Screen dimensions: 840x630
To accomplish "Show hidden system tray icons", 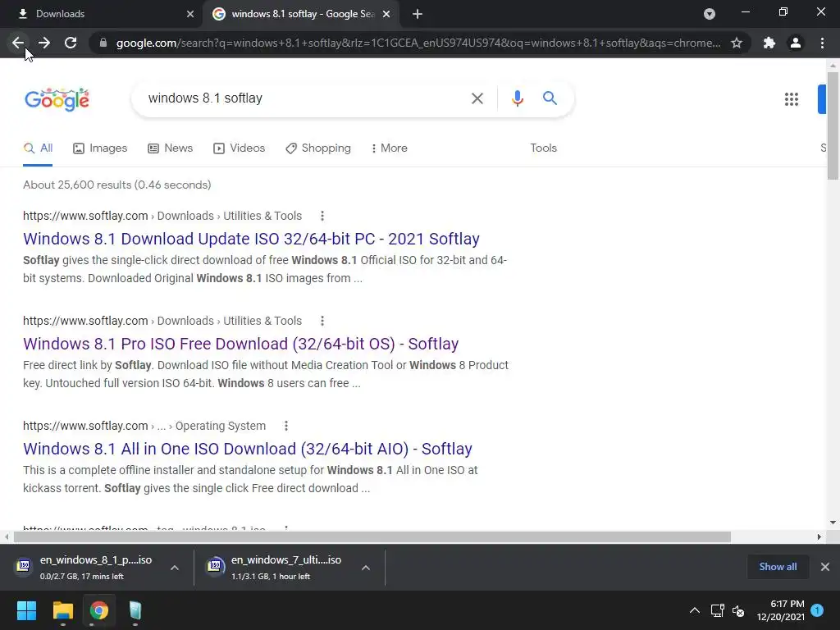I will click(x=694, y=610).
